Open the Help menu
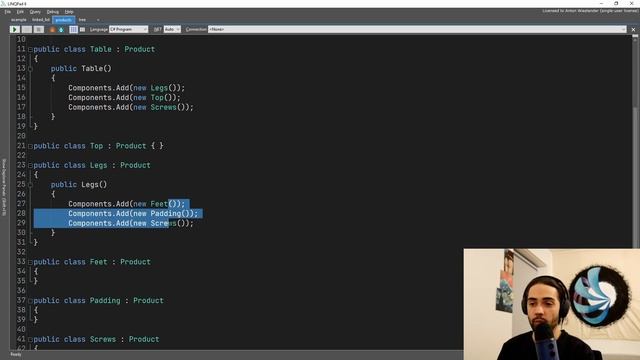The image size is (640, 360). (69, 12)
